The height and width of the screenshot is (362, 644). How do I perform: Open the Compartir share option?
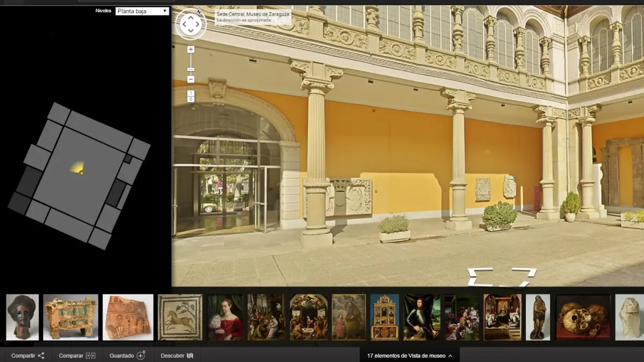coord(28,356)
